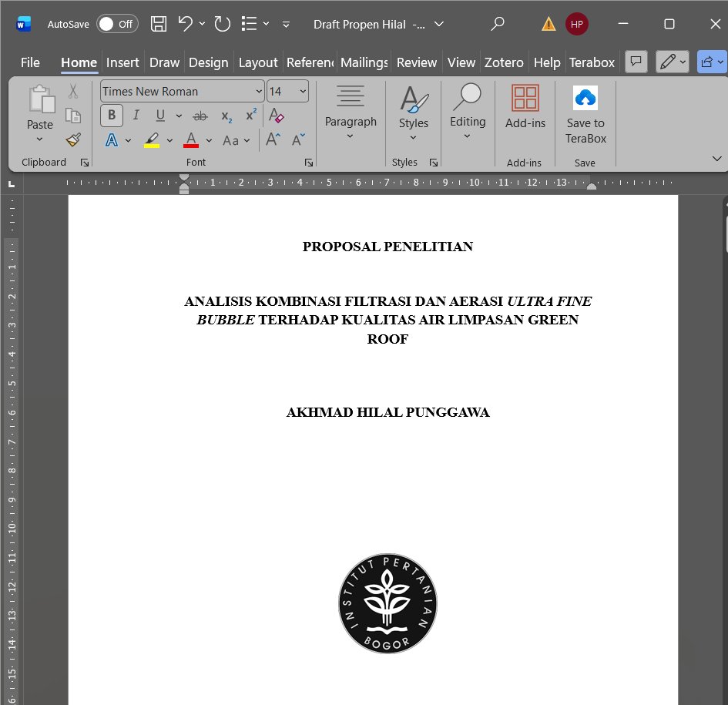Screen dimensions: 728x705
Task: Click the Save icon in title bar
Action: click(159, 24)
